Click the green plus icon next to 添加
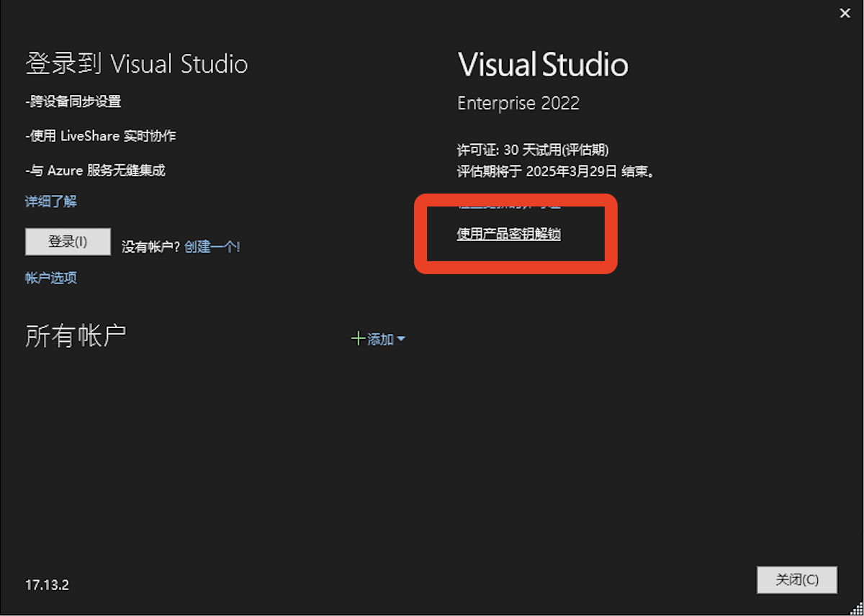 tap(359, 338)
